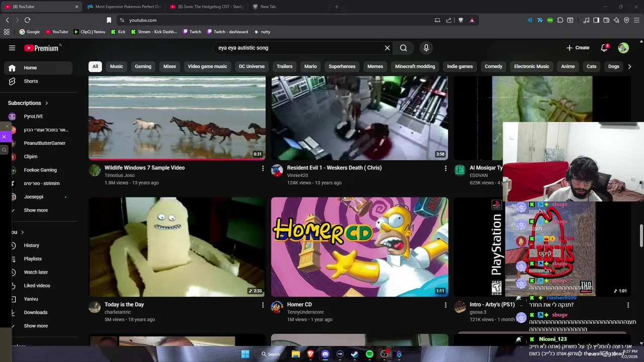Activate voice search microphone
This screenshot has height=362, width=644.
click(x=426, y=48)
